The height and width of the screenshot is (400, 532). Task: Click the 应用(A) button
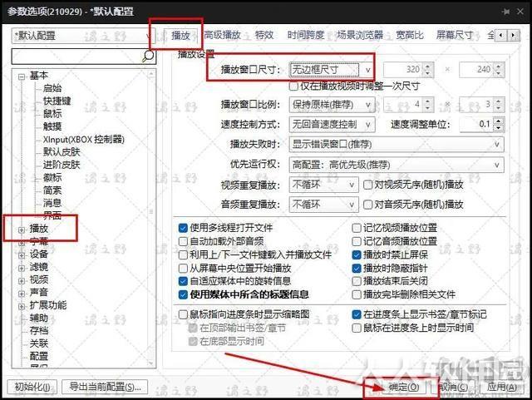click(502, 387)
